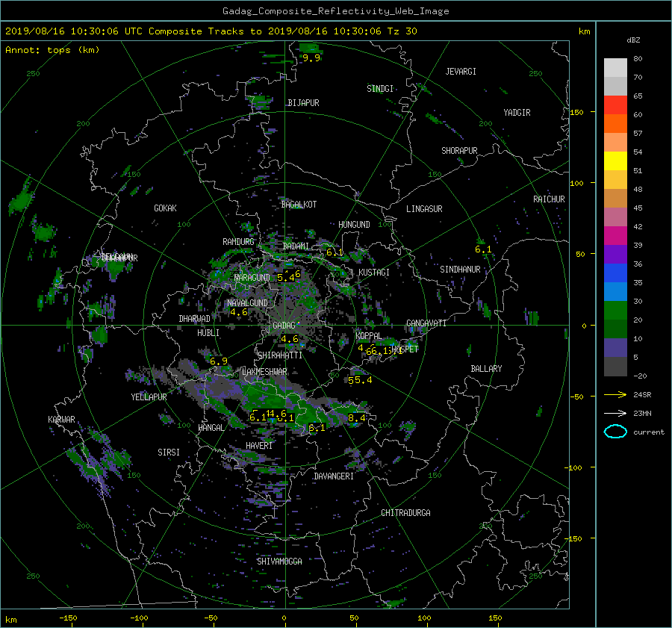The image size is (672, 628).
Task: Select the YADGIR city label
Action: (517, 113)
